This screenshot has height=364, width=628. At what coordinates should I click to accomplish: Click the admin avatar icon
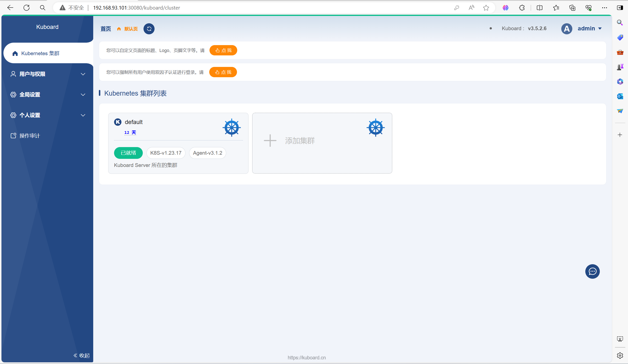tap(566, 29)
